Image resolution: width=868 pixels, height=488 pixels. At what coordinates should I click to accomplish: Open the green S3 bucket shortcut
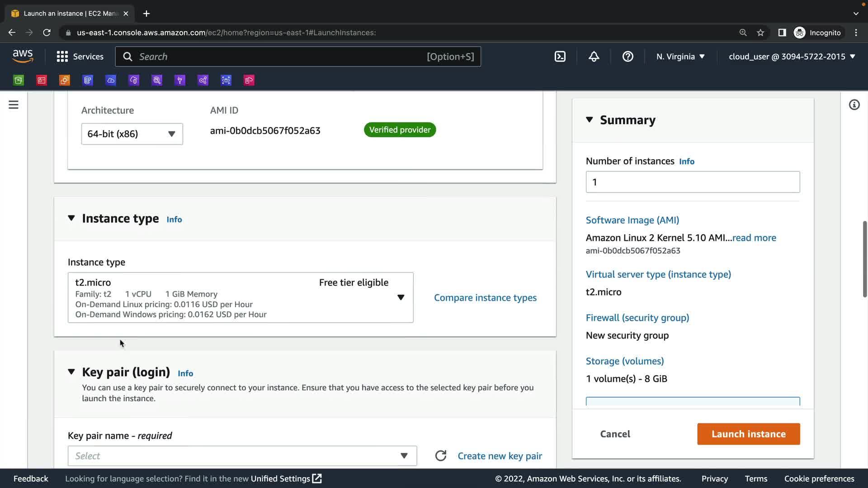click(19, 80)
